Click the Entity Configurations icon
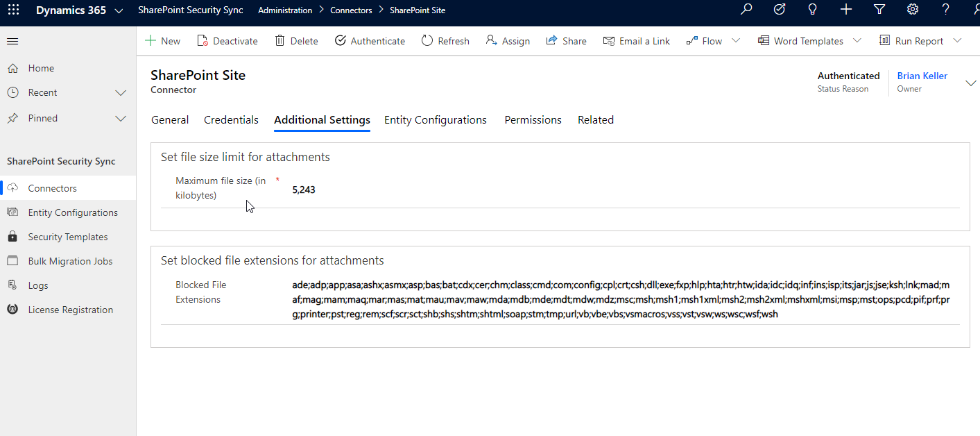 [12, 212]
